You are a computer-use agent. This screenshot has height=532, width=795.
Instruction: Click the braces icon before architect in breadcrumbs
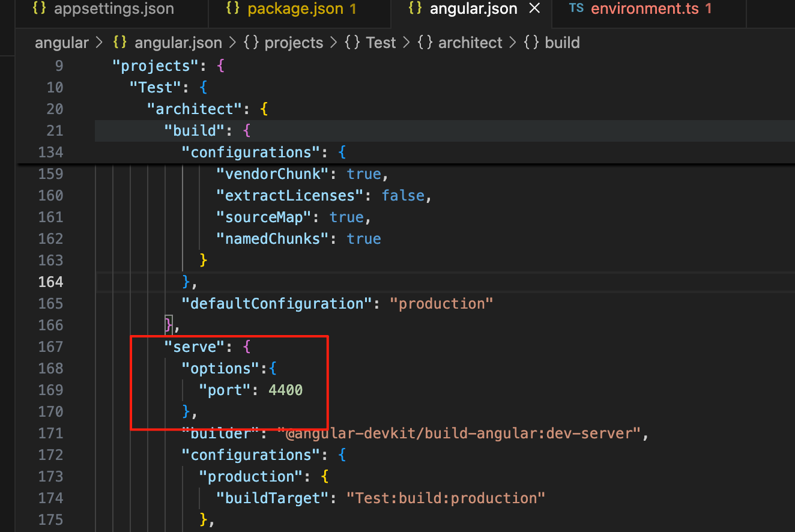[425, 43]
